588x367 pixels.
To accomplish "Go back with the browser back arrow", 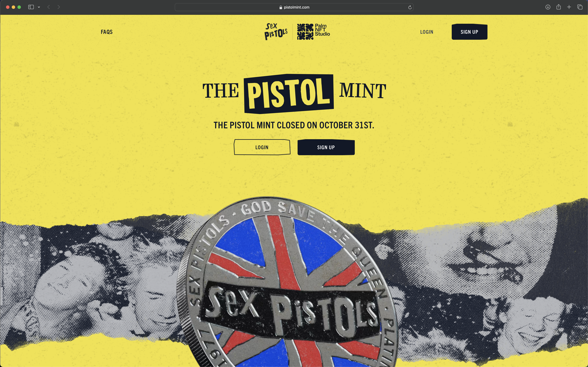I will (49, 7).
